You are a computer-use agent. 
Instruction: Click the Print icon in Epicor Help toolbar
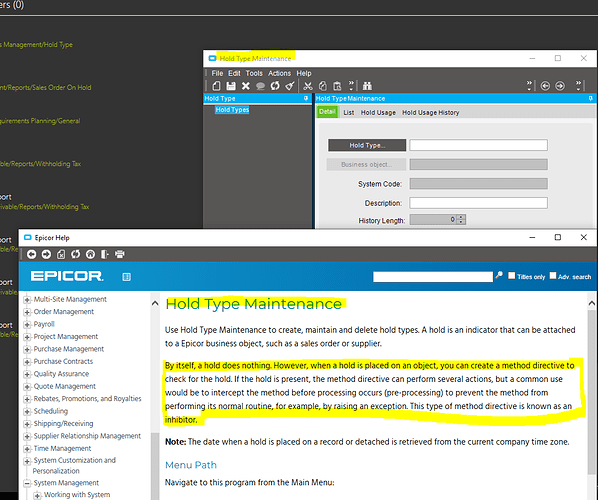click(x=120, y=254)
